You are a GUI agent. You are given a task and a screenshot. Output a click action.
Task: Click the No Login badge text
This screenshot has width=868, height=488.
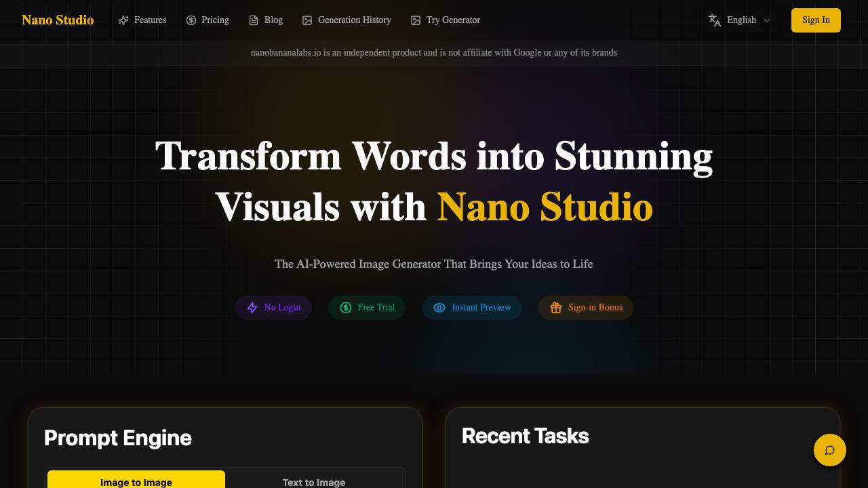point(282,307)
